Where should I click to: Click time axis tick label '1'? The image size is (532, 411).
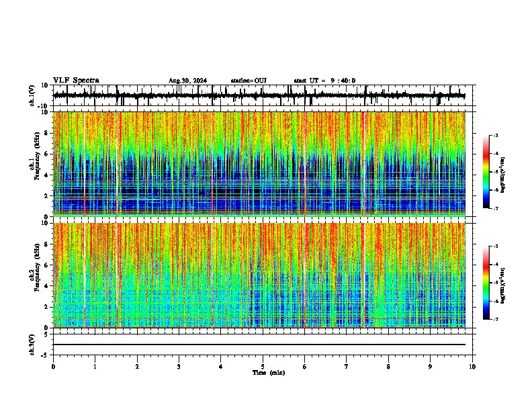[95, 367]
